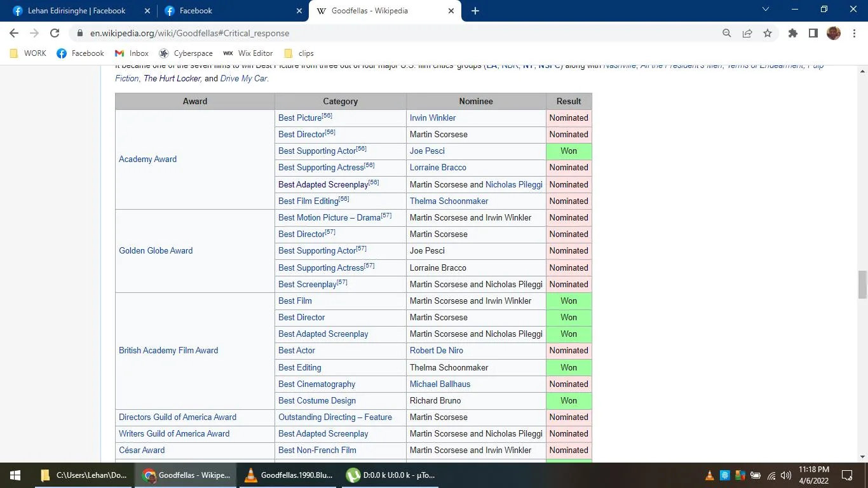Follow the Joe Pesci nominee link
Screen dimensions: 868x488
click(427, 151)
